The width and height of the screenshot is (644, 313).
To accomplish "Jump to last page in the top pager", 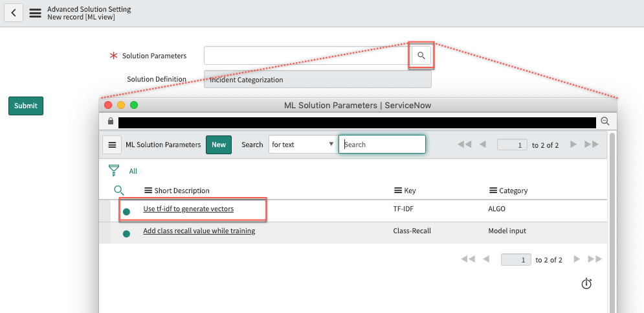I will coord(592,145).
